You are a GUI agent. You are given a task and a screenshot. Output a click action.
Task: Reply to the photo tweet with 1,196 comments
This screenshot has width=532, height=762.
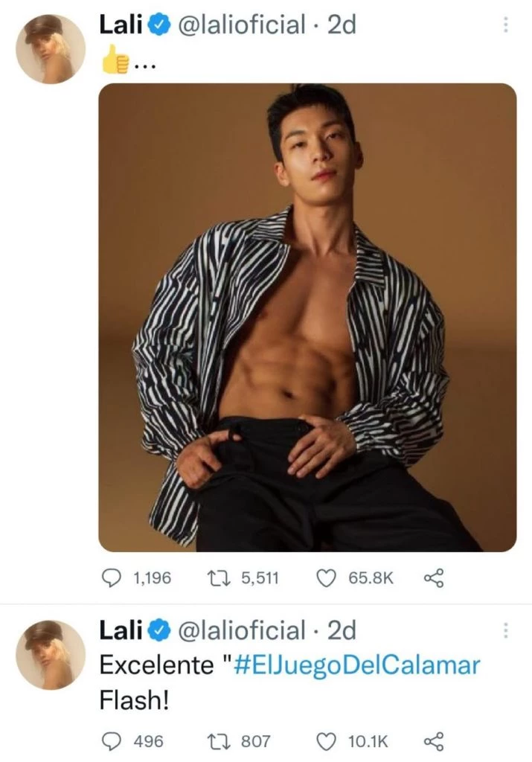click(112, 577)
